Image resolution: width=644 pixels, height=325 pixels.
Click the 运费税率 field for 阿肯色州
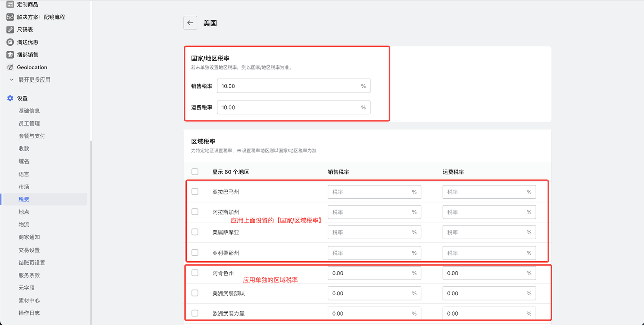[489, 273]
